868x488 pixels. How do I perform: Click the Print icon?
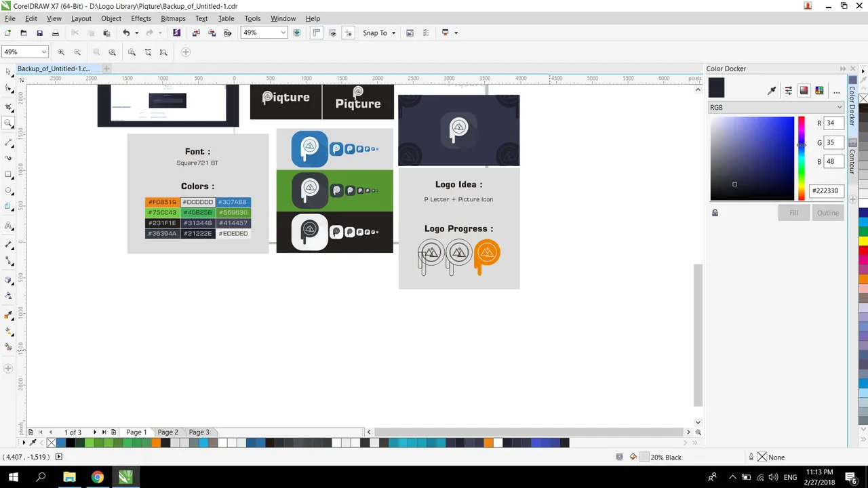click(x=56, y=33)
